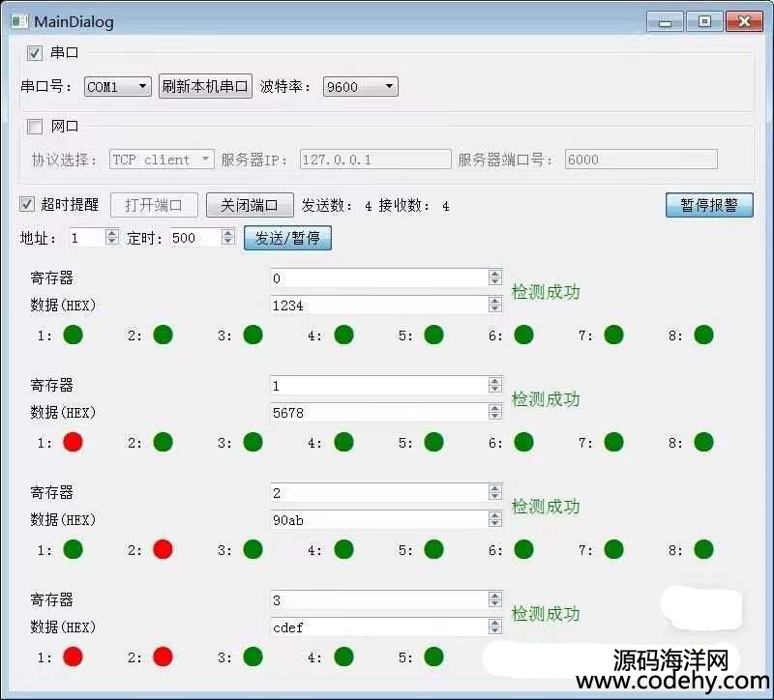Click spinner arrows of the 1234 field
774x700 pixels.
tap(495, 305)
